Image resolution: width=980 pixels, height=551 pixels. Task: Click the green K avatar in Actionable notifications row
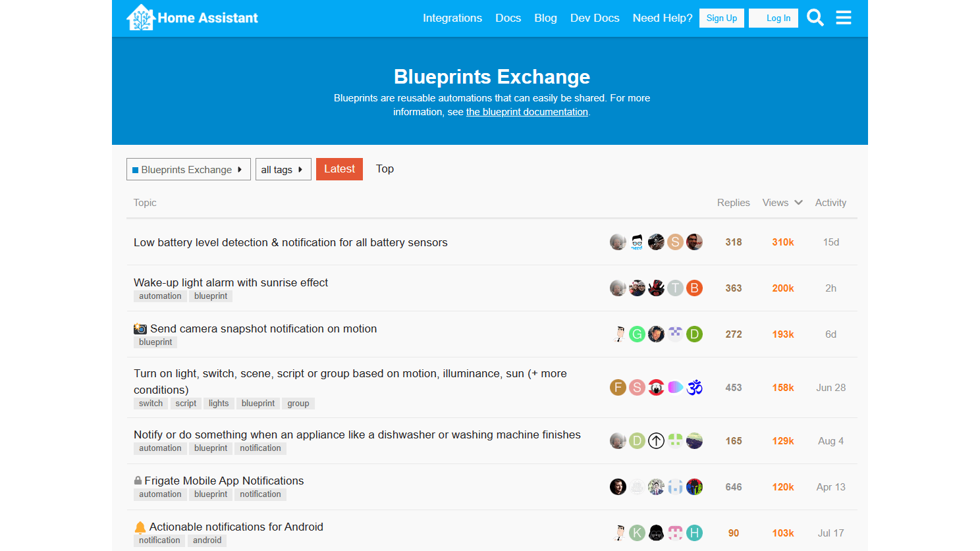tap(637, 533)
